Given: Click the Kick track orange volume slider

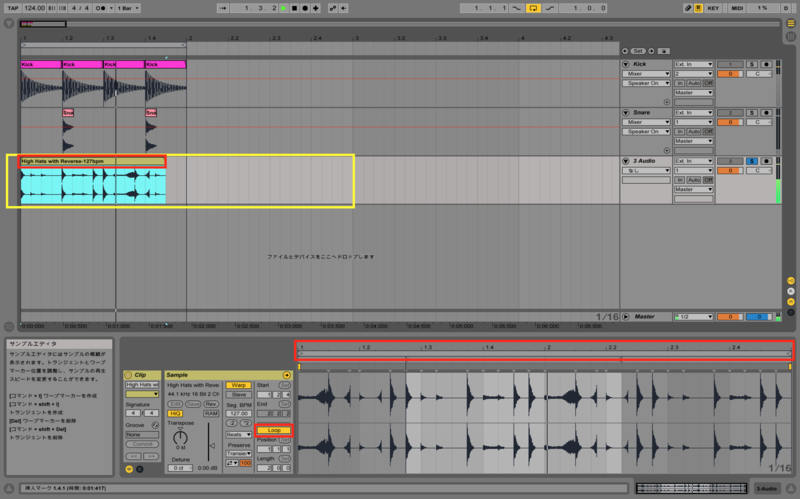Looking at the screenshot, I should point(730,74).
